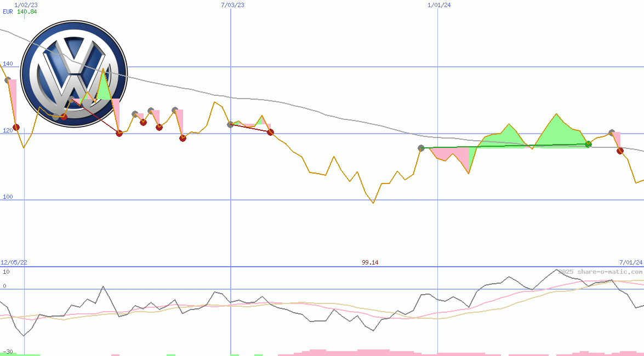Image resolution: width=644 pixels, height=356 pixels.
Task: Click the 100 price axis label
Action: click(8, 197)
